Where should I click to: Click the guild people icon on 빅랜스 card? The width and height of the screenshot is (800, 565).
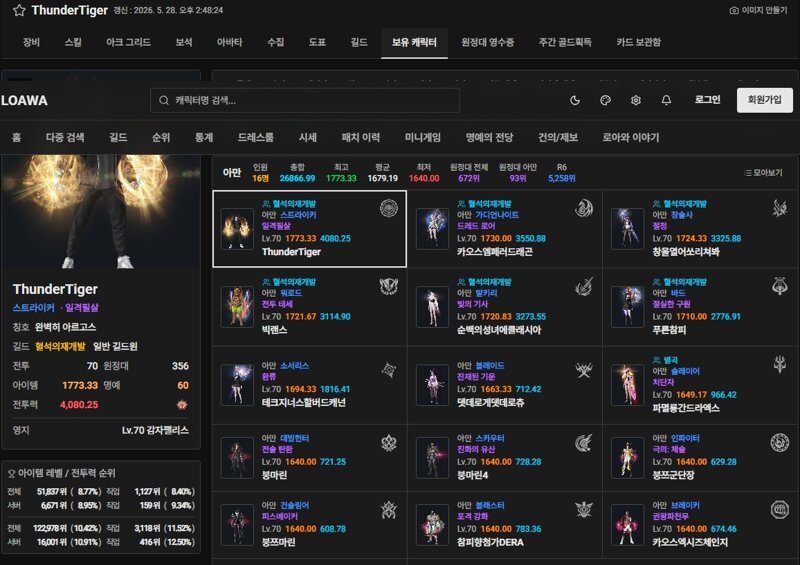coord(266,282)
